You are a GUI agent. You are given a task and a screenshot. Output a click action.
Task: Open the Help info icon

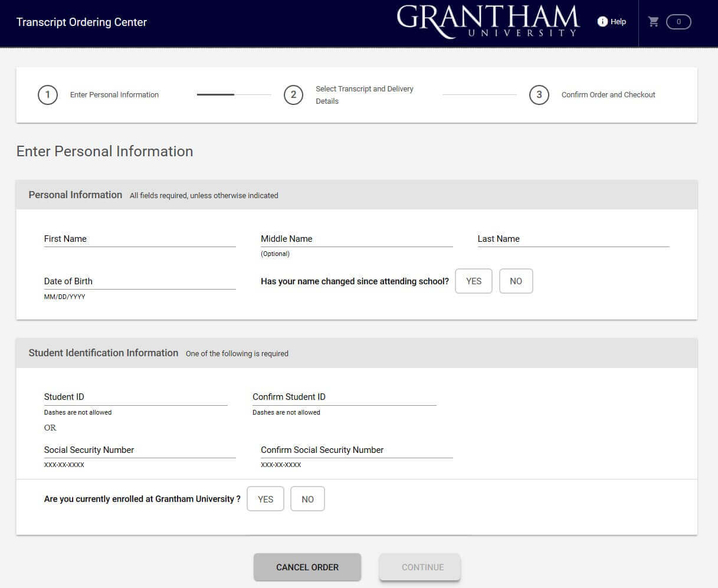602,21
